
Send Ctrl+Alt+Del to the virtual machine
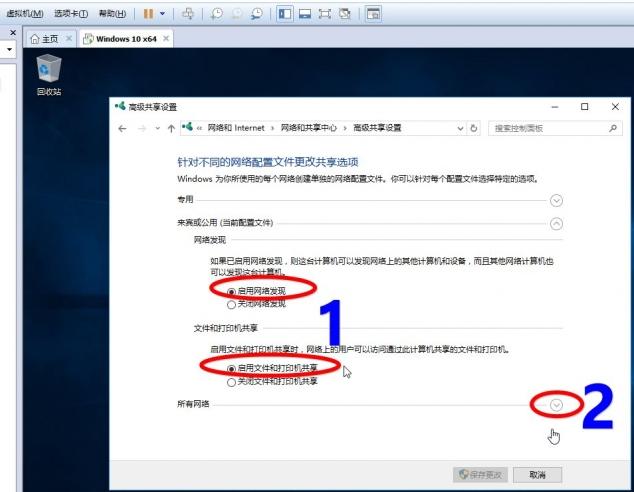tap(188, 14)
